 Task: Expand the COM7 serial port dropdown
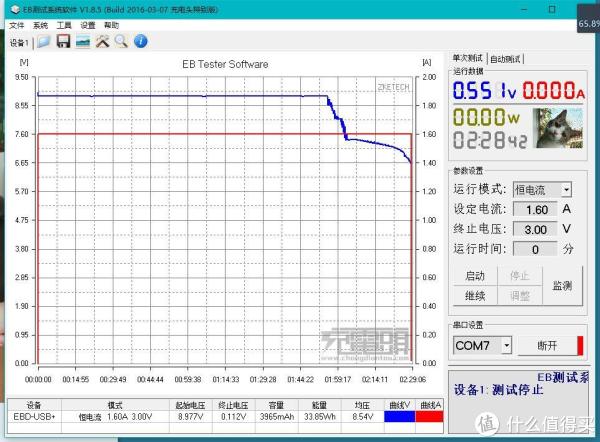(x=507, y=346)
